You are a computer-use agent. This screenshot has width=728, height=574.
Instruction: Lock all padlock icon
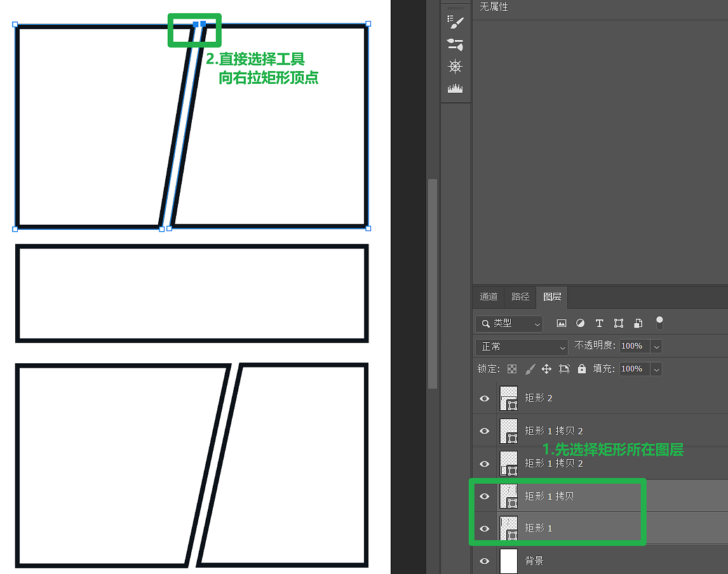click(x=582, y=369)
